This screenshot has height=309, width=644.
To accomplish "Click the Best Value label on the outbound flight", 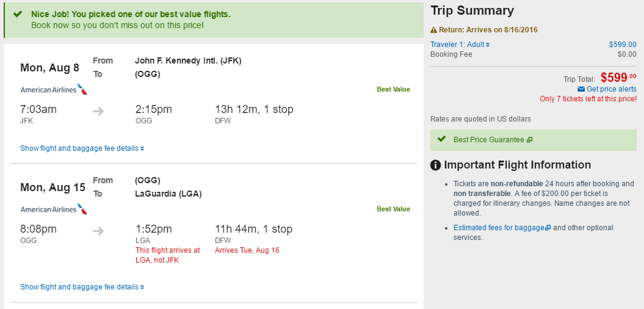I will point(394,89).
